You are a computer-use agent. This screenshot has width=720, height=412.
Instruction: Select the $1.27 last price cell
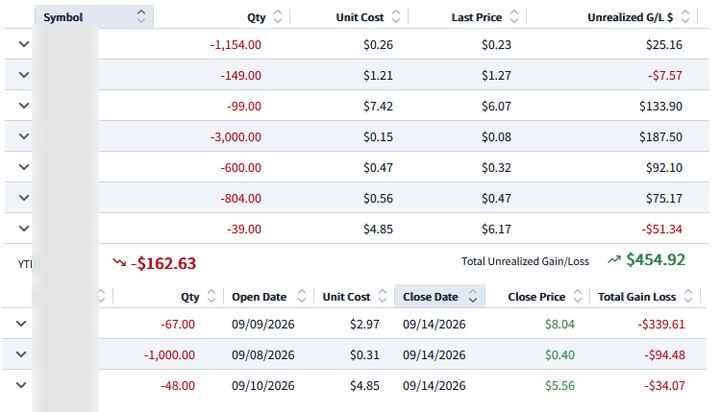tap(496, 75)
